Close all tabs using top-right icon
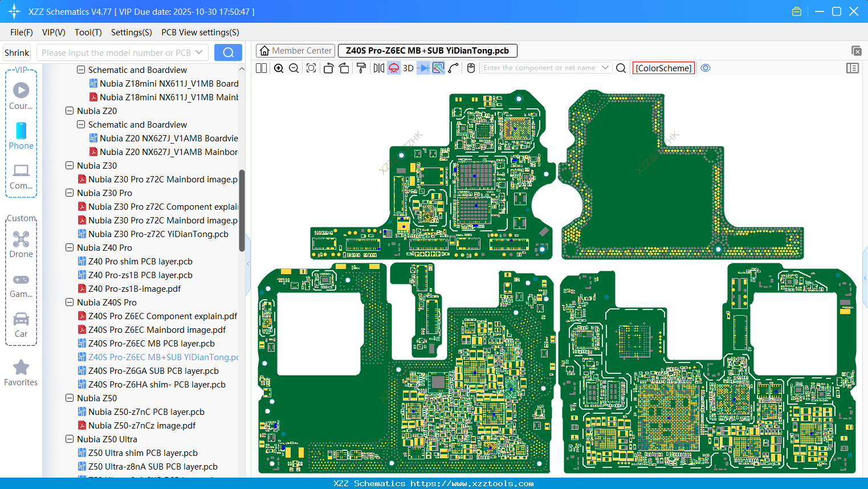868x489 pixels. click(856, 51)
